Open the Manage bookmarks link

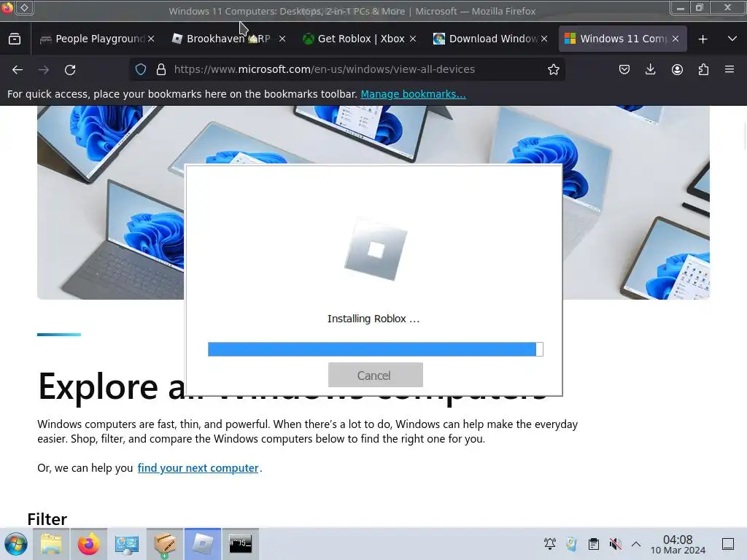pos(413,94)
